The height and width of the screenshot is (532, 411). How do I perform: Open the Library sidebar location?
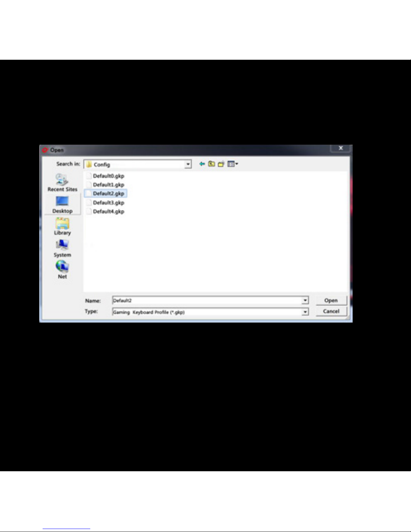(62, 226)
